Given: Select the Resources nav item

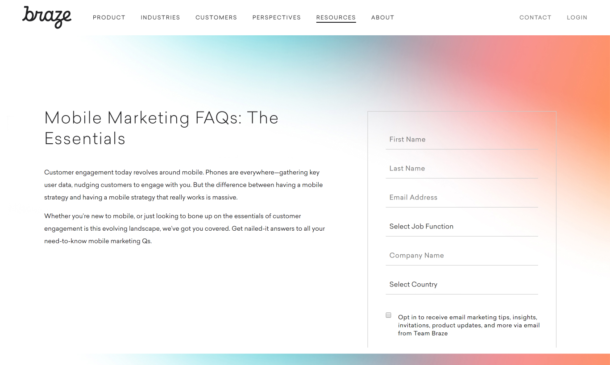Looking at the screenshot, I should click(336, 18).
